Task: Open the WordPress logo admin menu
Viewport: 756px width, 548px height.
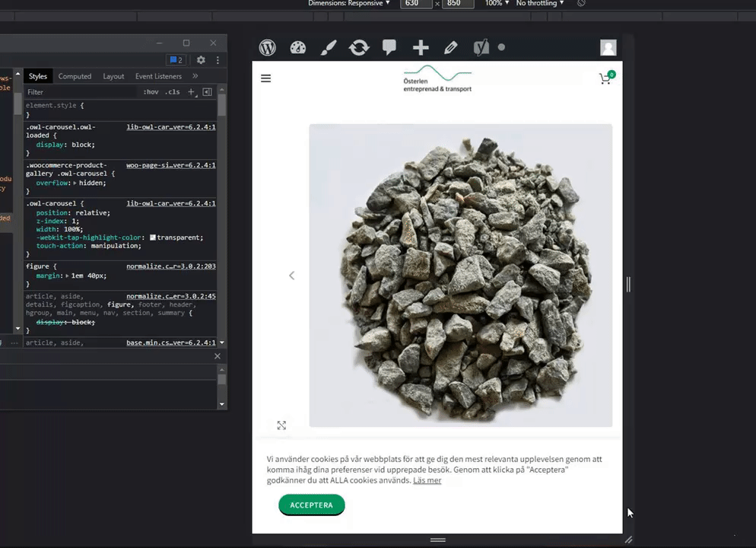Action: point(268,47)
